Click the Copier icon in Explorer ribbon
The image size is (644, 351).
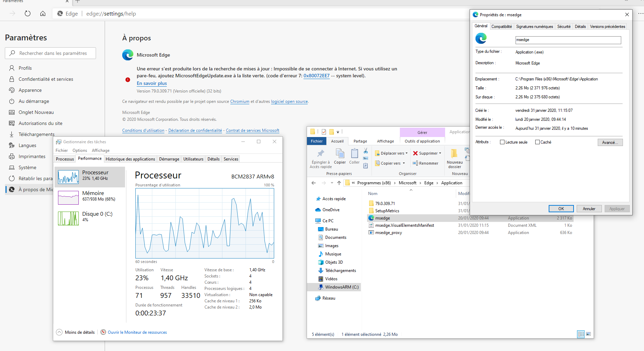(x=340, y=154)
